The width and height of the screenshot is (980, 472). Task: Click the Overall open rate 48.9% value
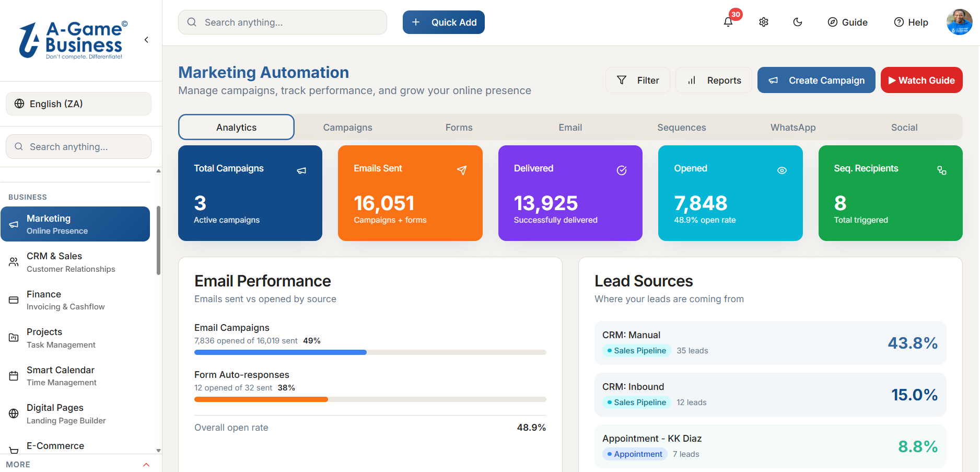[531, 428]
